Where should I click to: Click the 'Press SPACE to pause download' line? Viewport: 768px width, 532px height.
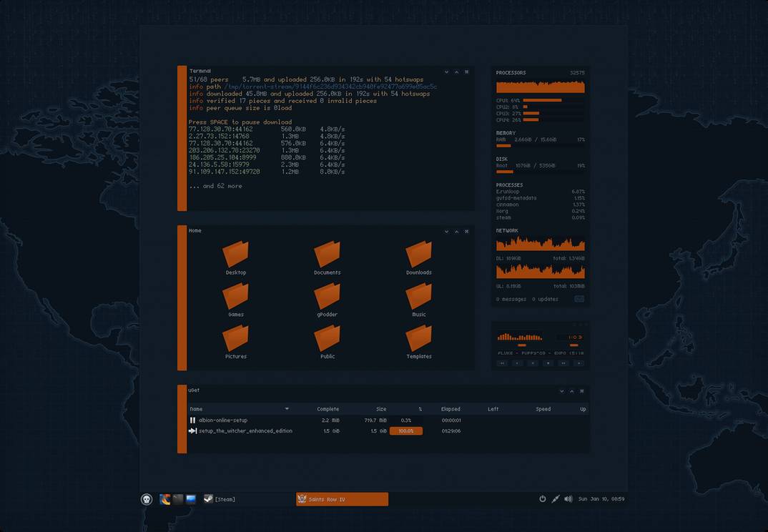coord(240,122)
